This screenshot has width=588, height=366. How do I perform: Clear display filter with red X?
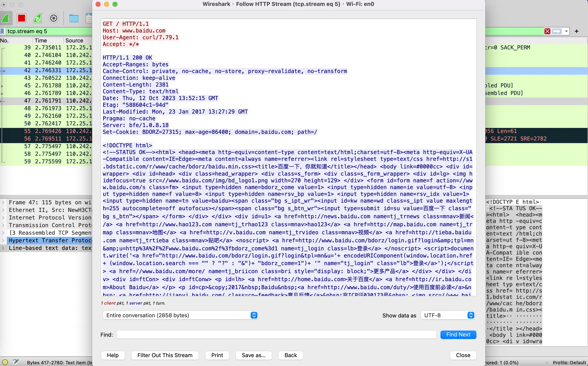pos(547,31)
